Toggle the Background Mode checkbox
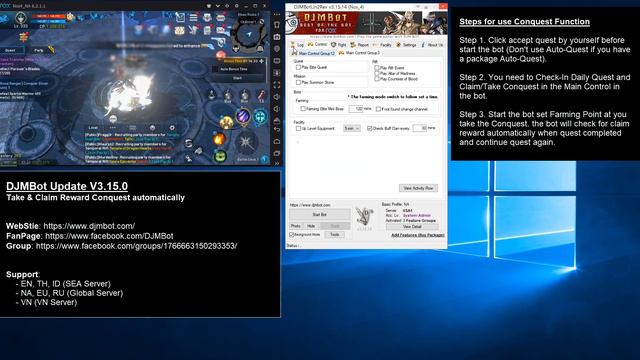 tap(292, 235)
